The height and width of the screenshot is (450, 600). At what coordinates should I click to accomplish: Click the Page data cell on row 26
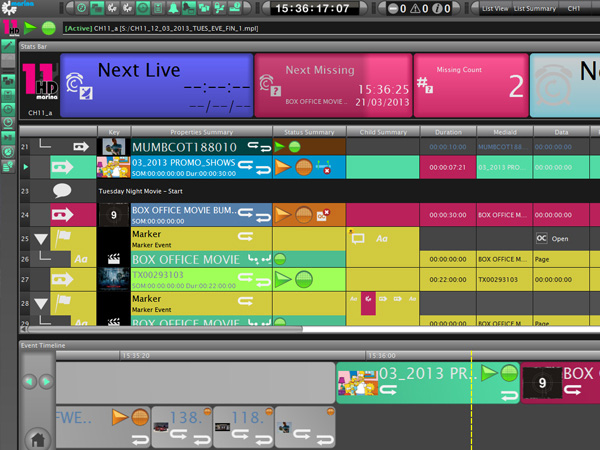561,259
